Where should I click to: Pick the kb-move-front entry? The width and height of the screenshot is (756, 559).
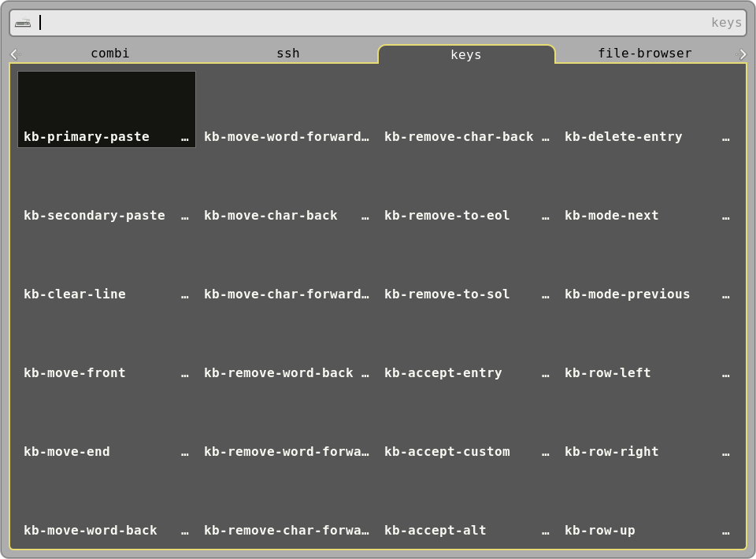[x=106, y=345]
